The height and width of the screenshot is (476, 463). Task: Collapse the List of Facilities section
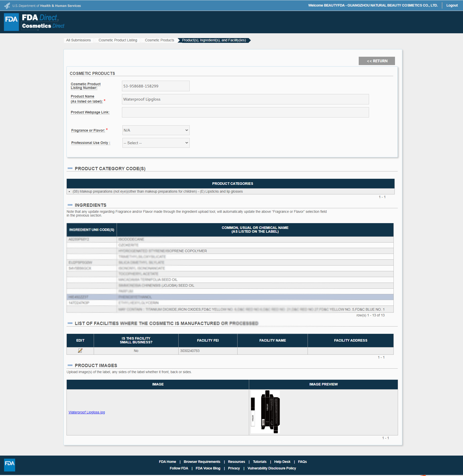click(x=70, y=323)
